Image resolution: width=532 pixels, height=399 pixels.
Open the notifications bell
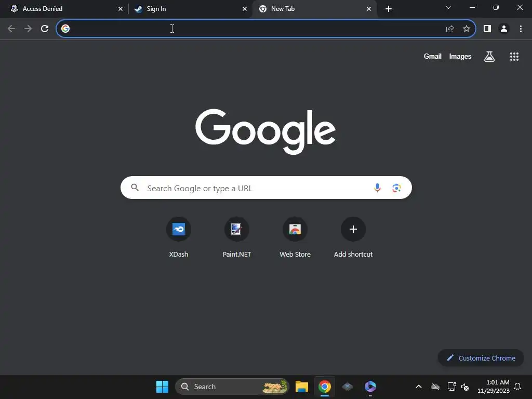tap(517, 387)
